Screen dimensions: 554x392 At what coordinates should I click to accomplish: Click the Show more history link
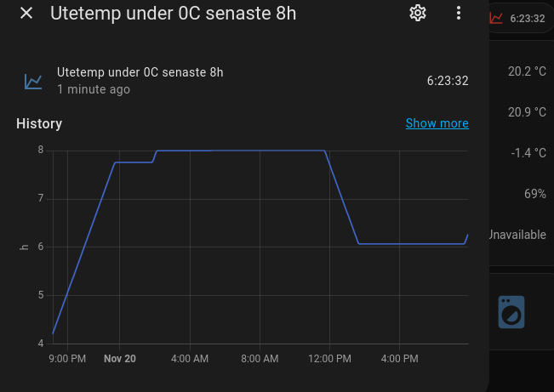437,123
